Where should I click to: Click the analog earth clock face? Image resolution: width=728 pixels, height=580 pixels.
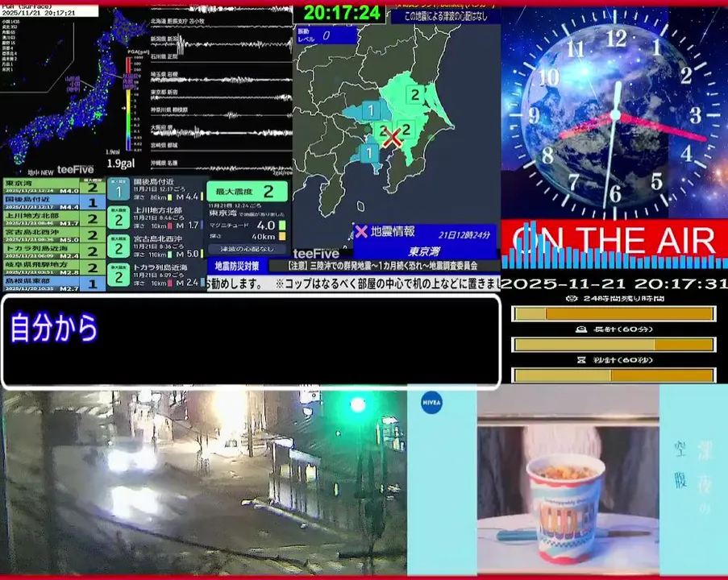[614, 114]
